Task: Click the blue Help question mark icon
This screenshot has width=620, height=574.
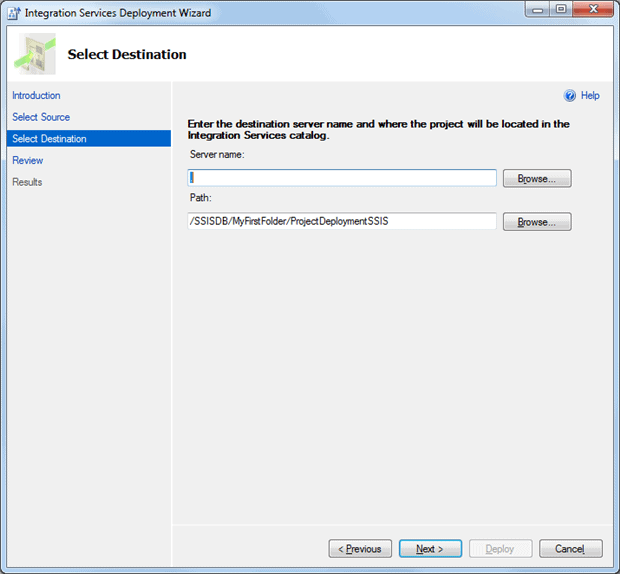Action: click(x=570, y=96)
